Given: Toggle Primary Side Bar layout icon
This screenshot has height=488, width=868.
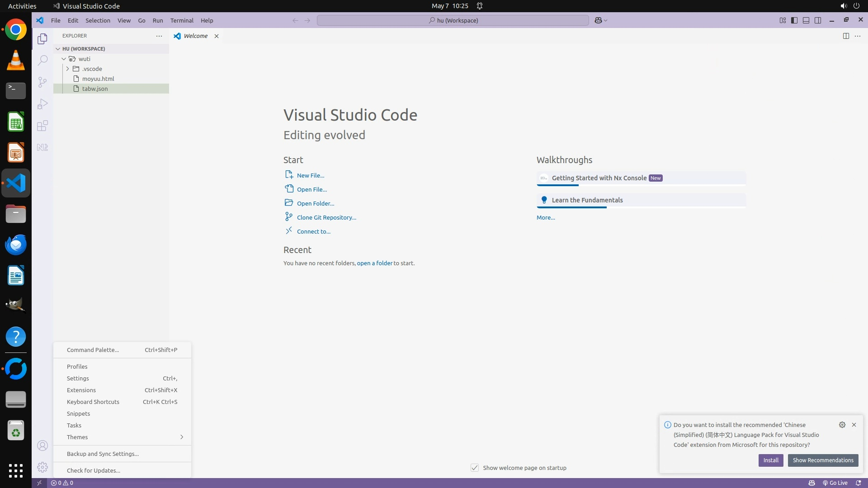Looking at the screenshot, I should click(794, 20).
